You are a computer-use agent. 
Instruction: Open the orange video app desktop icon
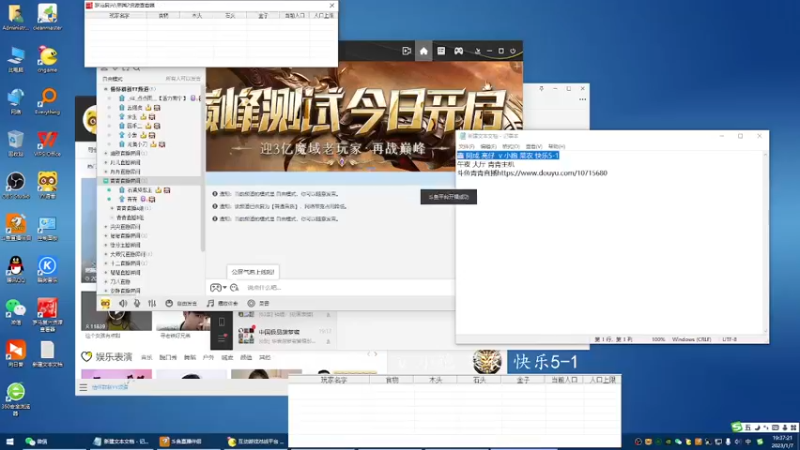click(x=16, y=354)
